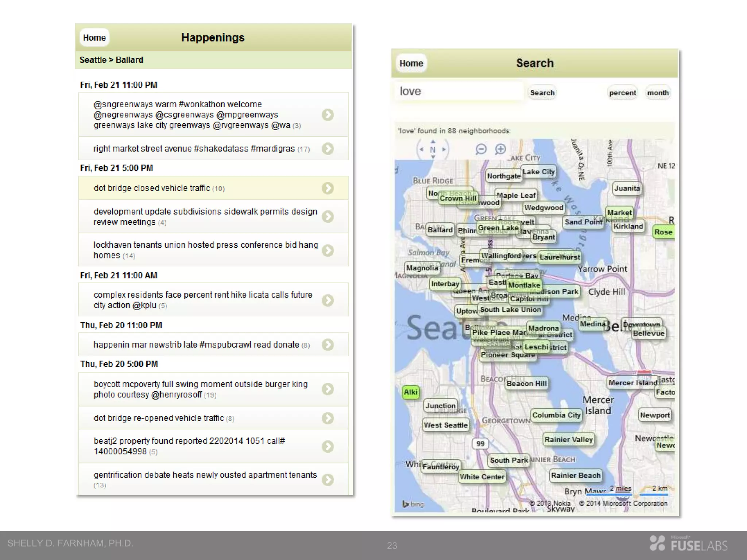Pan map east using compass right arrow
Screen dimensions: 747x560
pyautogui.click(x=444, y=149)
